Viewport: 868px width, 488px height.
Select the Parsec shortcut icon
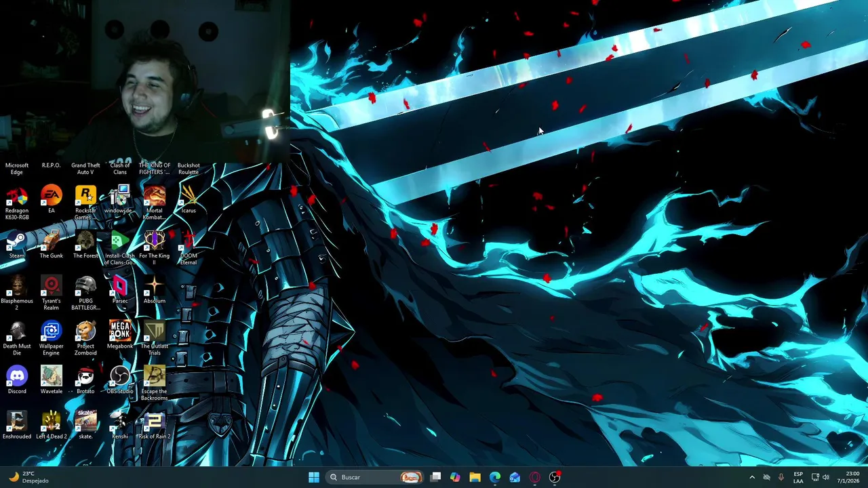coord(120,287)
